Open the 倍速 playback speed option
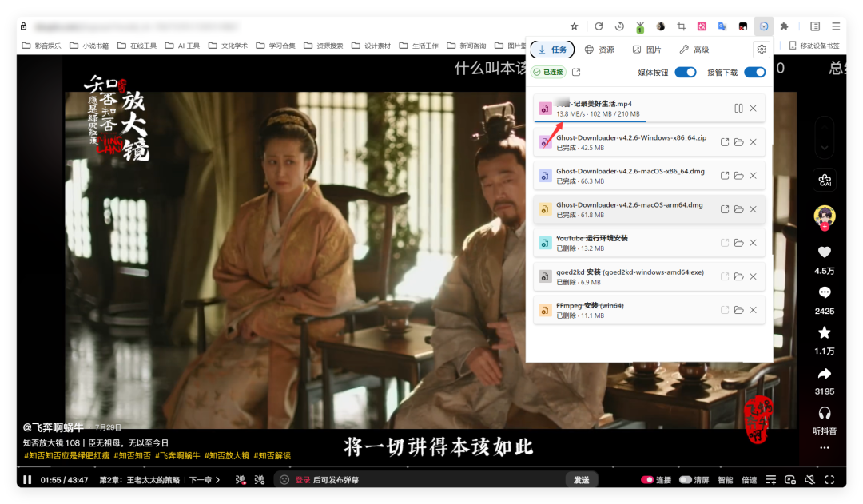 tap(749, 480)
